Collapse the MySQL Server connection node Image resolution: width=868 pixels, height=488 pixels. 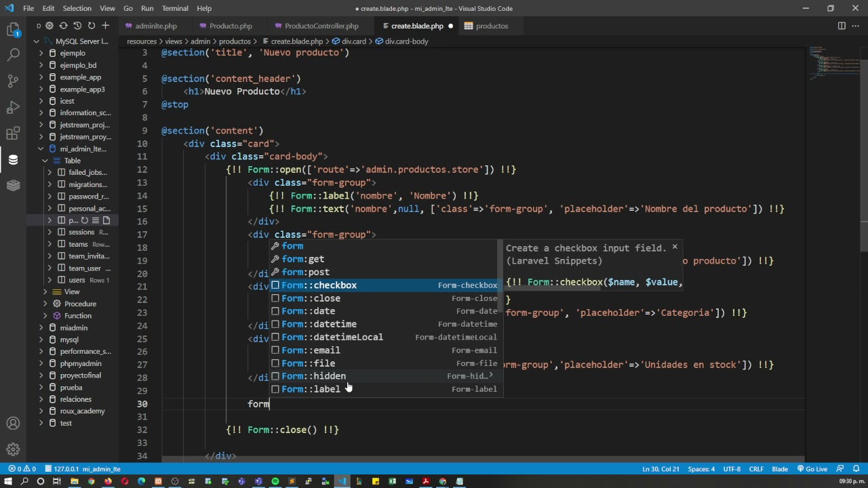click(37, 41)
